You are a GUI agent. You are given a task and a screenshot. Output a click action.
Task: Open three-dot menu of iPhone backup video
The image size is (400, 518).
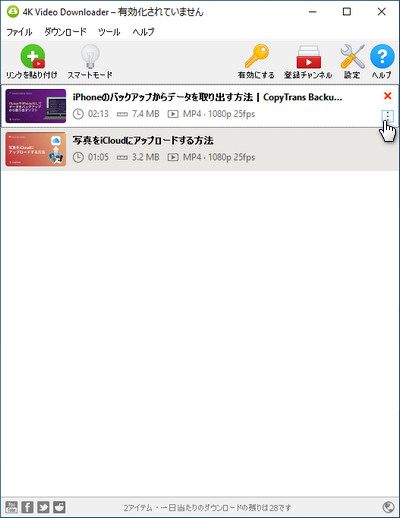point(387,116)
